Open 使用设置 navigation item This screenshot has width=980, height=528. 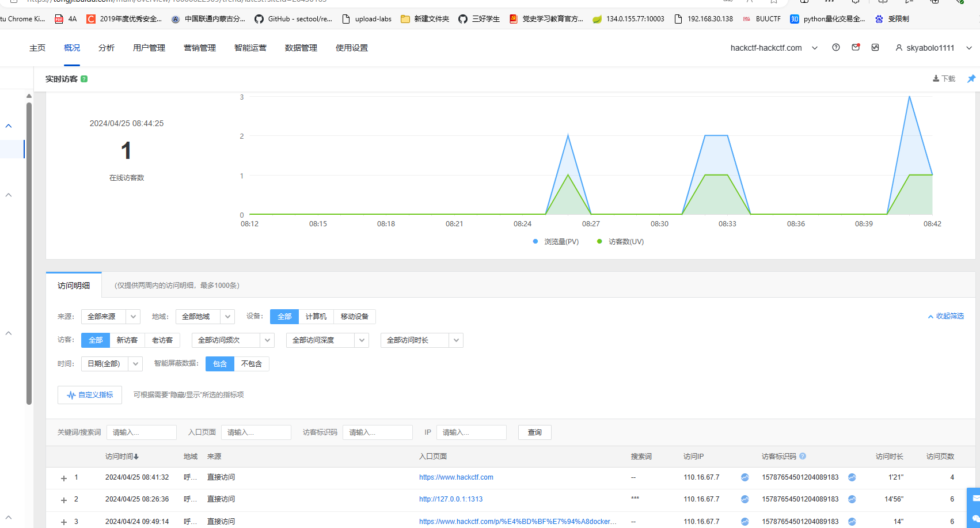tap(352, 48)
